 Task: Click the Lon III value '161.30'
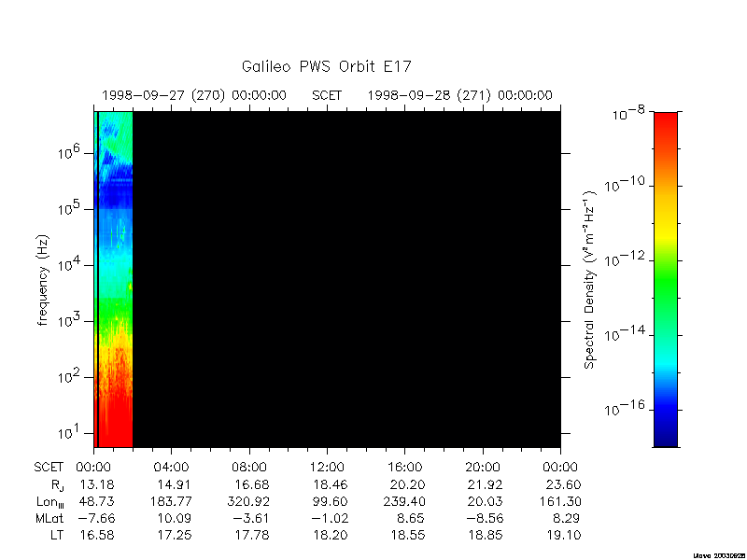coord(560,502)
